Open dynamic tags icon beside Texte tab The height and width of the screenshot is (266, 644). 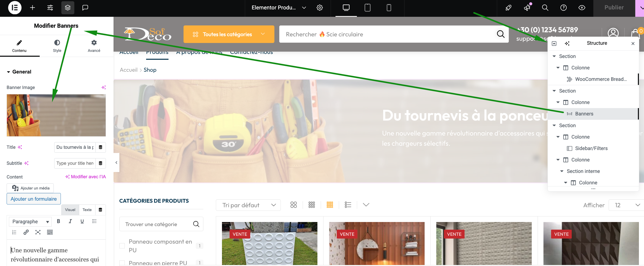coord(100,210)
